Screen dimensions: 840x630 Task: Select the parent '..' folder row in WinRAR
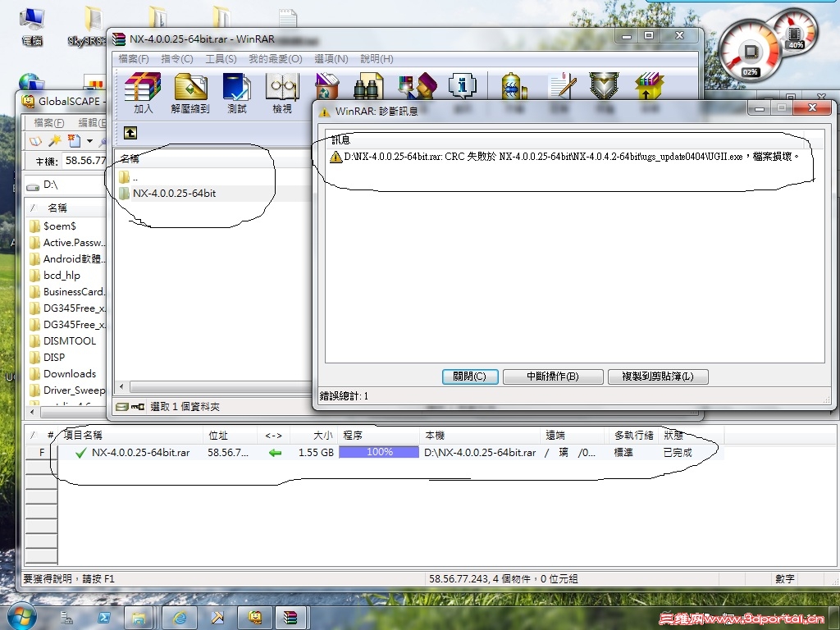click(129, 177)
